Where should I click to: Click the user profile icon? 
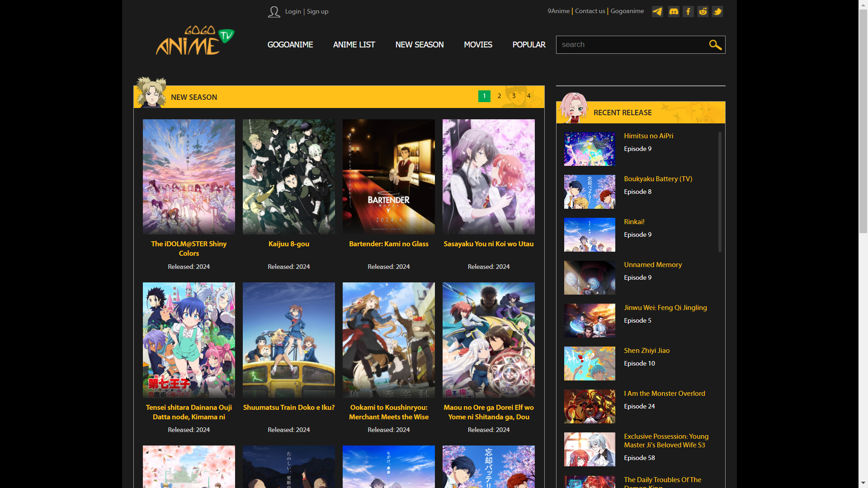[274, 12]
